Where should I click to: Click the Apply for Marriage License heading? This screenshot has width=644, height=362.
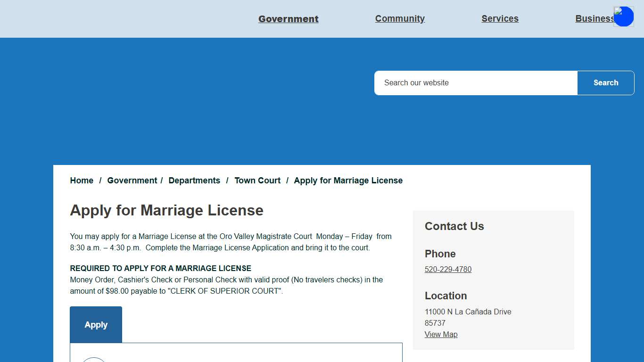coord(166,210)
